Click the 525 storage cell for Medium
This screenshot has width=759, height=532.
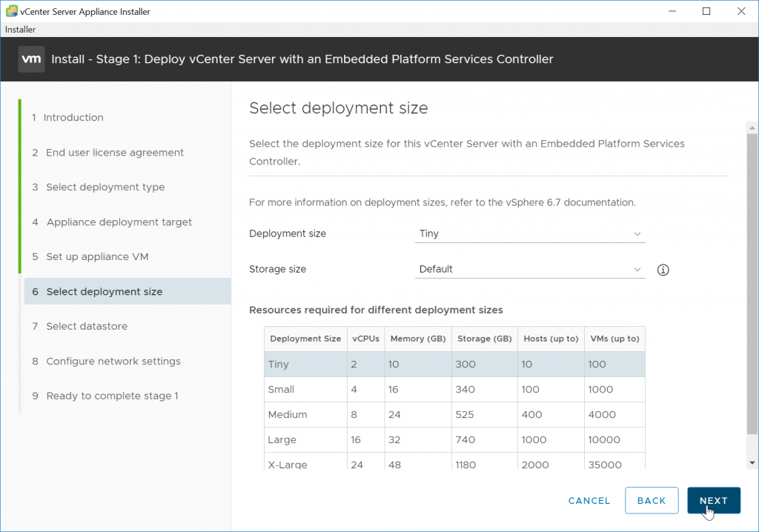click(x=485, y=414)
